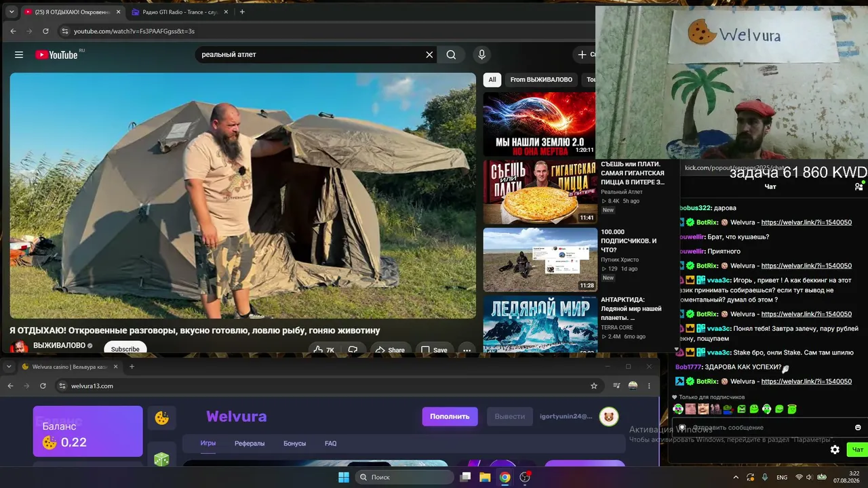The height and width of the screenshot is (488, 868).
Task: Send message with green Чат button
Action: point(857,449)
